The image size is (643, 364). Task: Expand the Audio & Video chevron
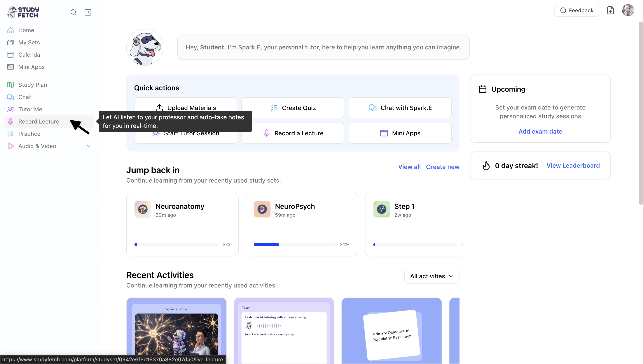[89, 146]
